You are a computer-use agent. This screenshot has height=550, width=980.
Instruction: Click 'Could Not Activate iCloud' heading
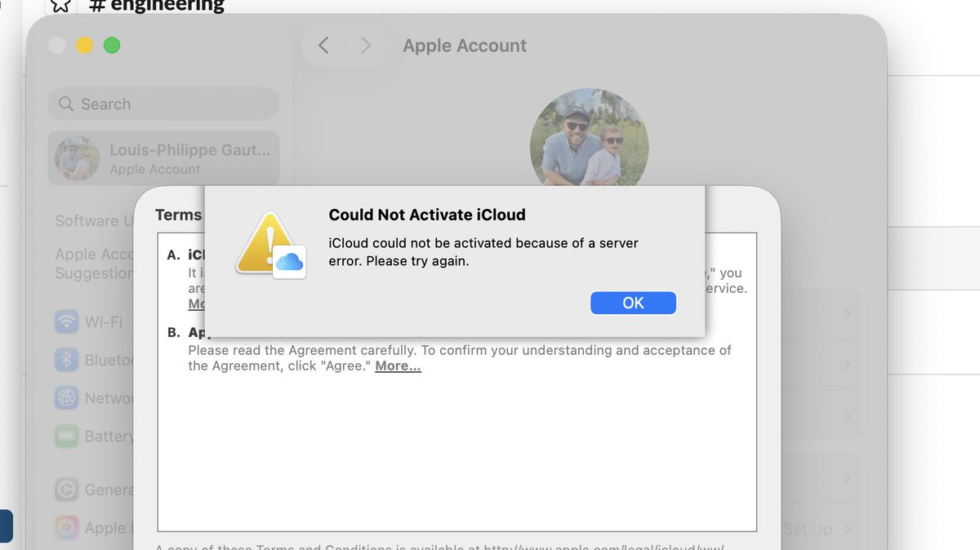pos(427,215)
